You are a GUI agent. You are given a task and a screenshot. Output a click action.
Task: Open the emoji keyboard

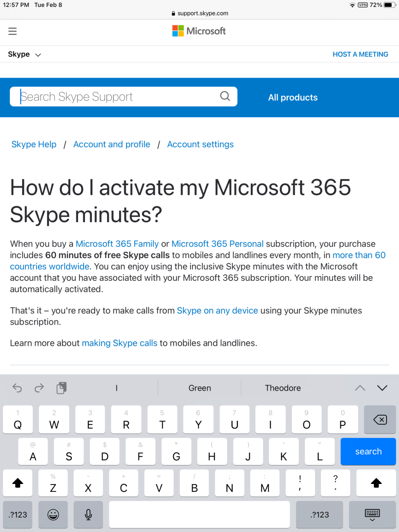53,515
